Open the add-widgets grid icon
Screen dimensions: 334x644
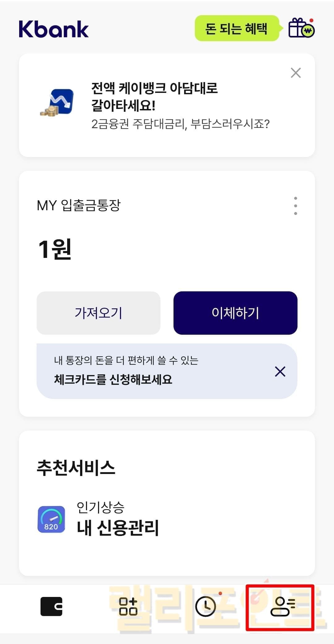pyautogui.click(x=128, y=606)
